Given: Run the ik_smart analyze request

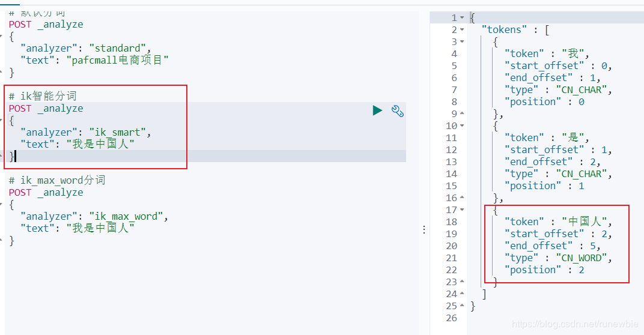Looking at the screenshot, I should click(x=377, y=110).
